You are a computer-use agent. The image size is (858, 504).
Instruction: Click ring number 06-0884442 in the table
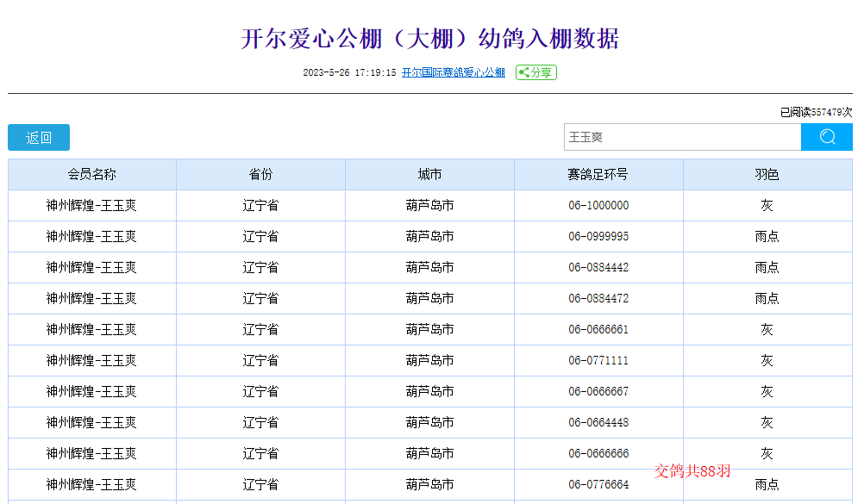pyautogui.click(x=598, y=268)
